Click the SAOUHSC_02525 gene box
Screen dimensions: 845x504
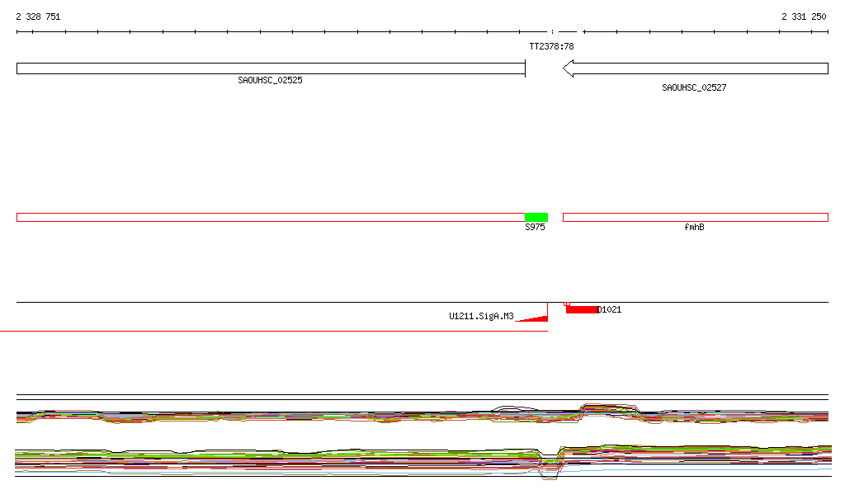click(x=271, y=68)
